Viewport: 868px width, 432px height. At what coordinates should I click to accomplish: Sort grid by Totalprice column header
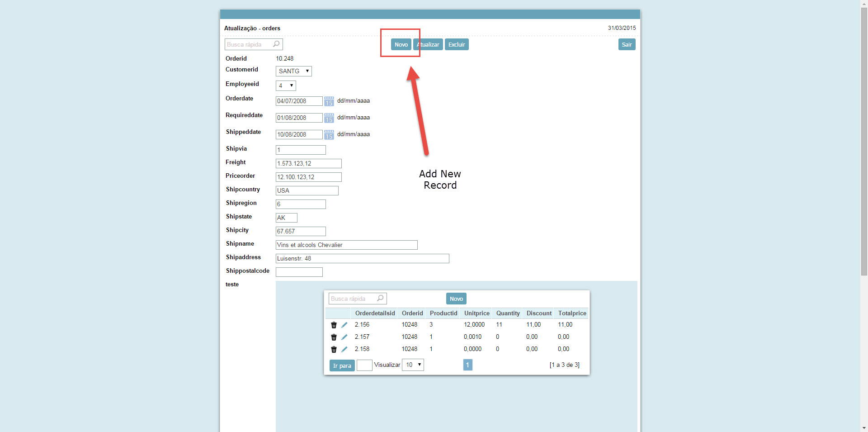tap(572, 313)
